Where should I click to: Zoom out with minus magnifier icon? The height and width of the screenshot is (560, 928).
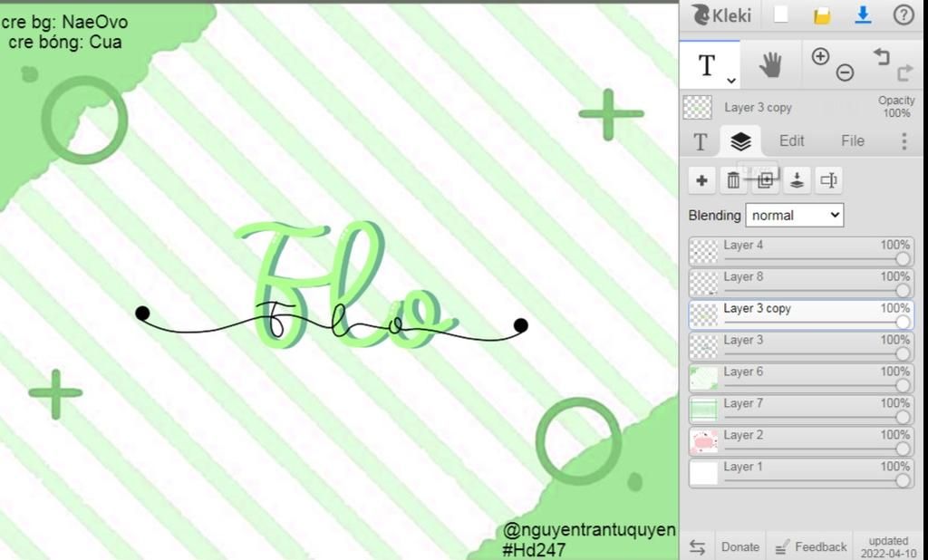click(x=846, y=72)
